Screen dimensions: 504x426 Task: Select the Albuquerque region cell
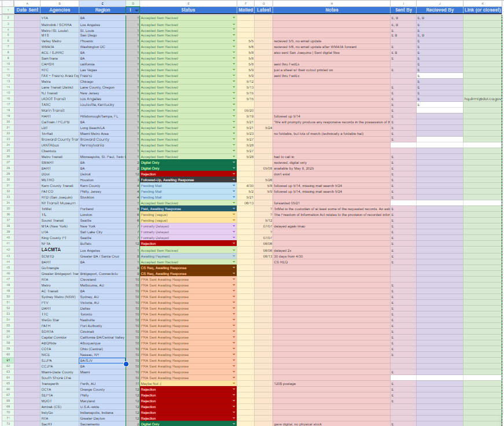point(102,343)
